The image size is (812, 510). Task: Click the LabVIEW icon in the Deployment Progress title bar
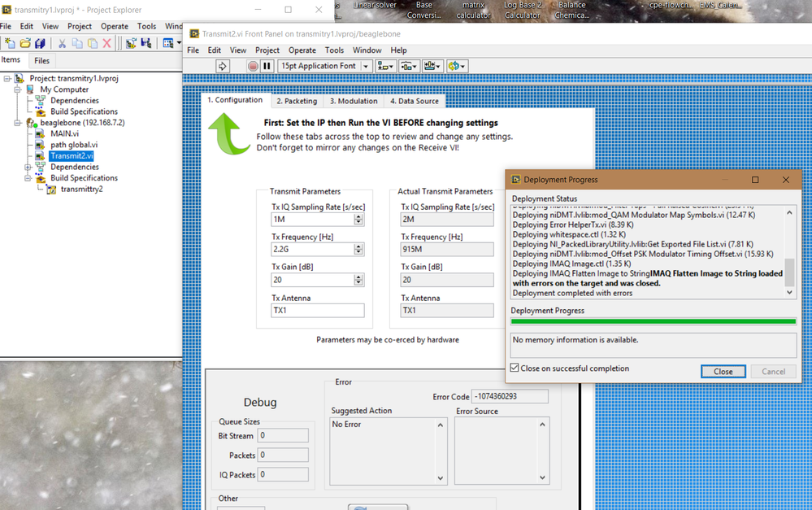click(516, 179)
